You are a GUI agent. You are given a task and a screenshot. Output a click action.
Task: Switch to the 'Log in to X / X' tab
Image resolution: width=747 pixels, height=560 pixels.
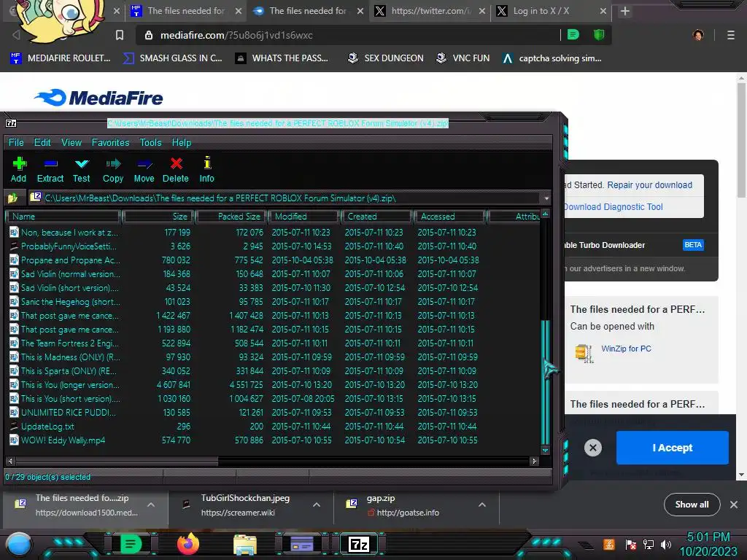[x=551, y=11]
